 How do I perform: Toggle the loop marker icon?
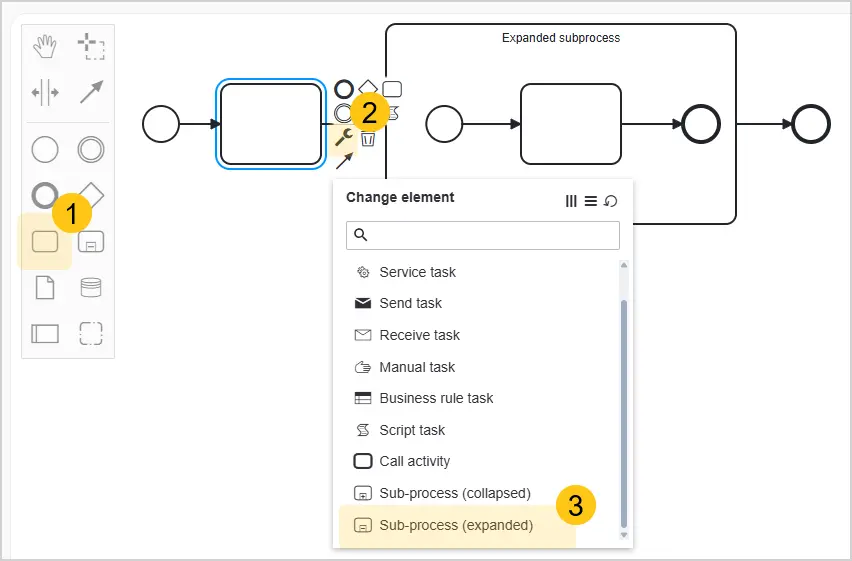pyautogui.click(x=611, y=201)
